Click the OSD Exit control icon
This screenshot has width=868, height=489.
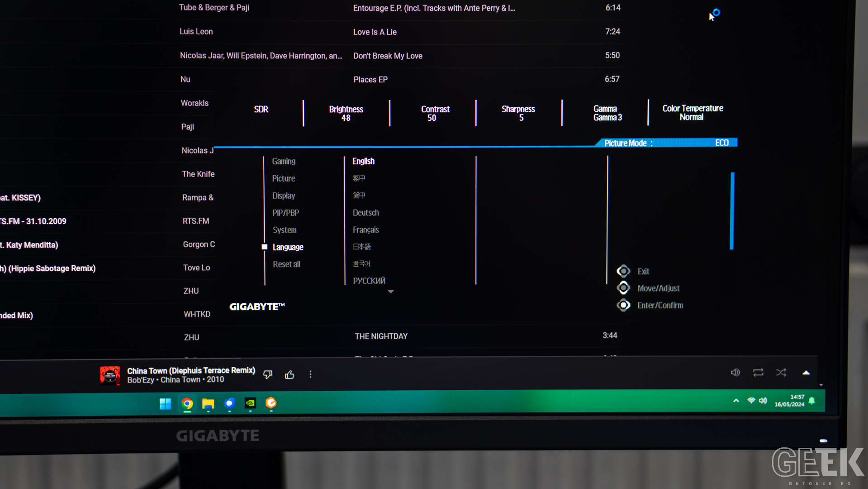pyautogui.click(x=623, y=271)
